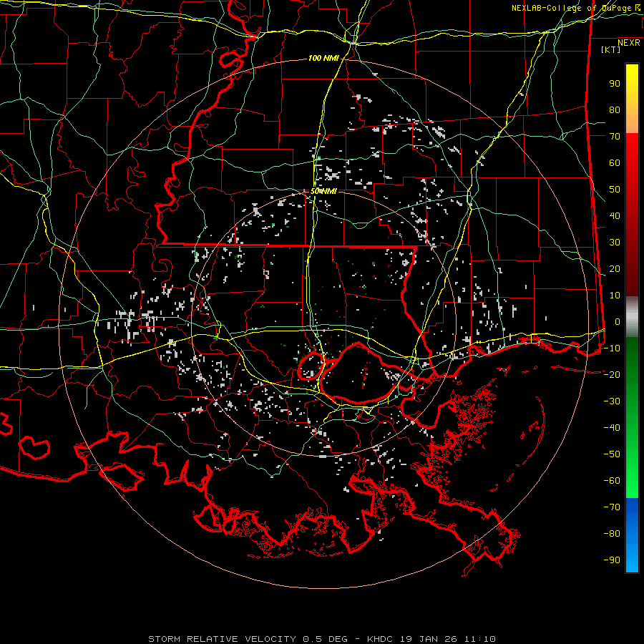Click the -10 value on velocity scale

point(612,348)
